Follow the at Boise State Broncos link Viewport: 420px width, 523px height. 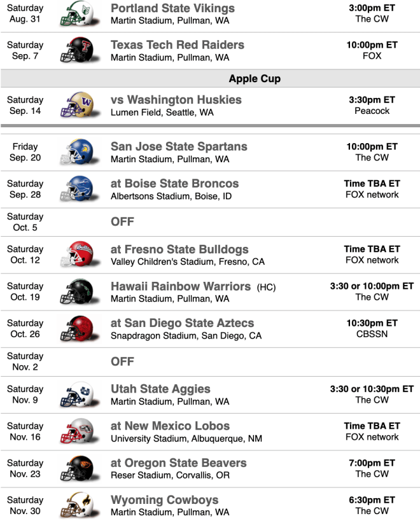(x=174, y=183)
